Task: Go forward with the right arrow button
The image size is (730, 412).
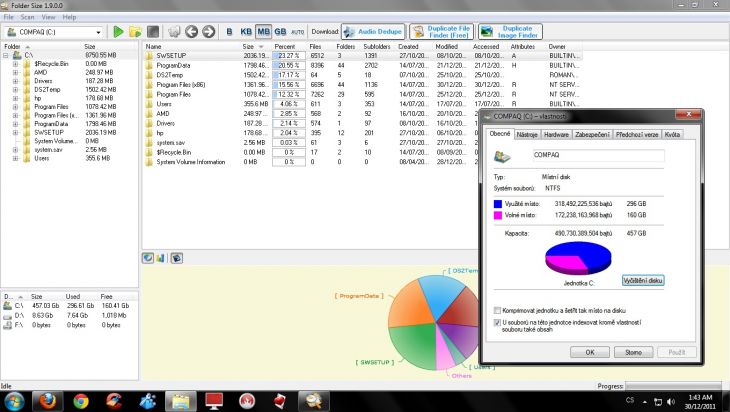Action: coord(209,32)
